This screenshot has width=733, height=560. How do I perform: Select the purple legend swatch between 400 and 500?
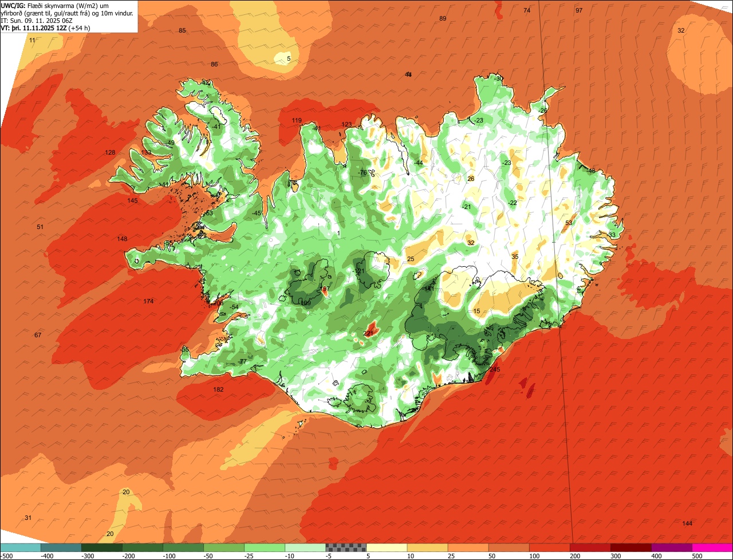pyautogui.click(x=671, y=547)
